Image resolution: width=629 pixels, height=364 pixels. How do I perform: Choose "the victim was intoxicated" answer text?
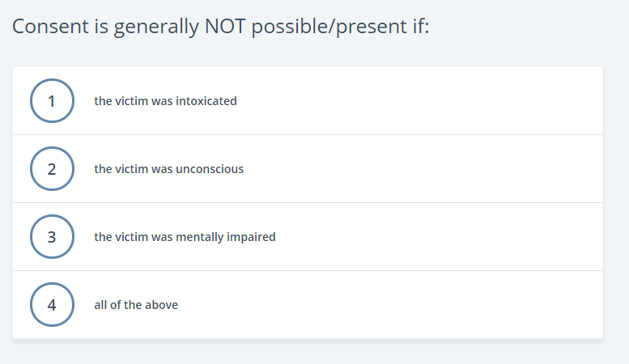[165, 101]
